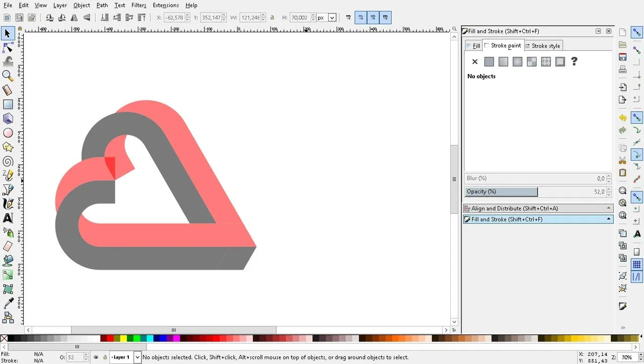Select the Rectangle tool
Image resolution: width=644 pixels, height=364 pixels.
tap(8, 104)
